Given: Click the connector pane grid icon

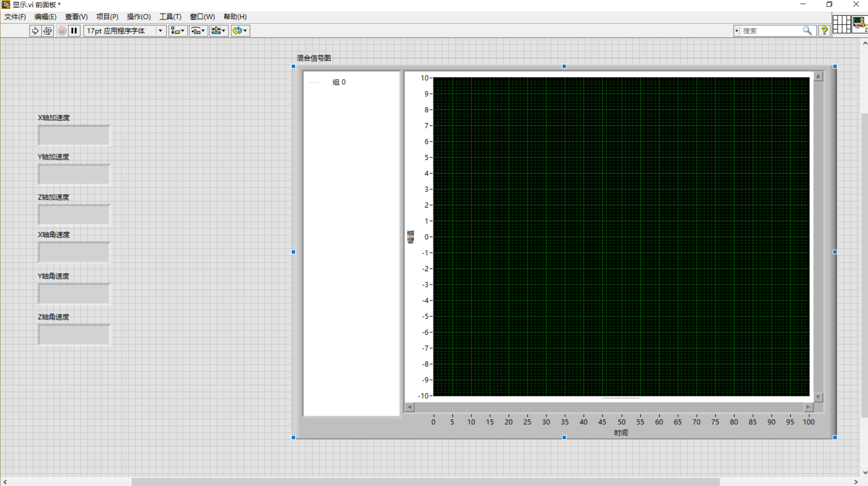Looking at the screenshot, I should pyautogui.click(x=841, y=24).
